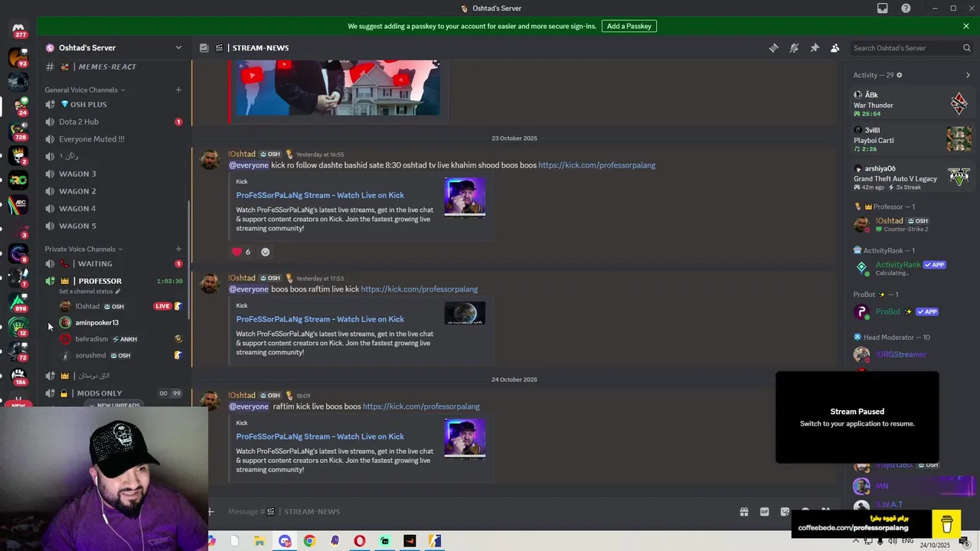
Task: Open Chrome in Windows taskbar
Action: (x=309, y=541)
